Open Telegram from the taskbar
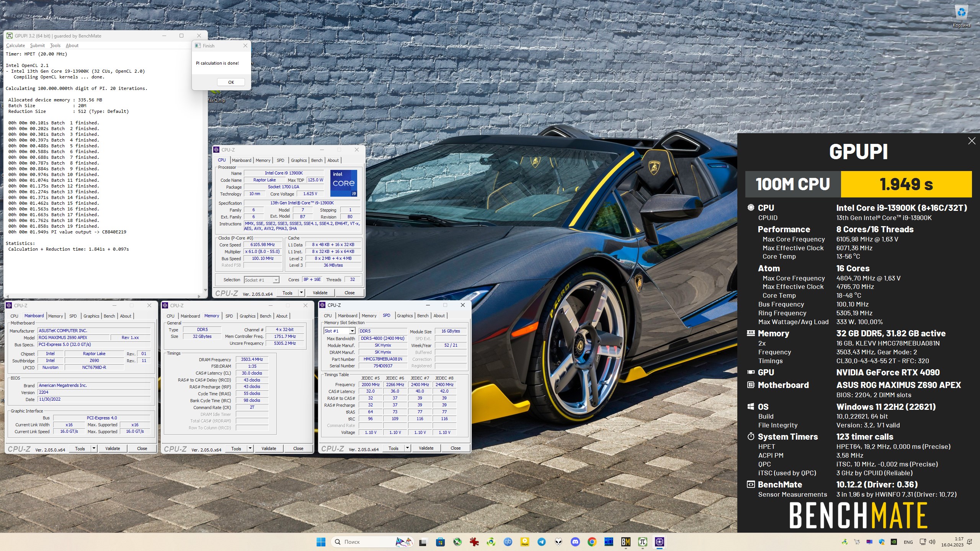 point(542,542)
